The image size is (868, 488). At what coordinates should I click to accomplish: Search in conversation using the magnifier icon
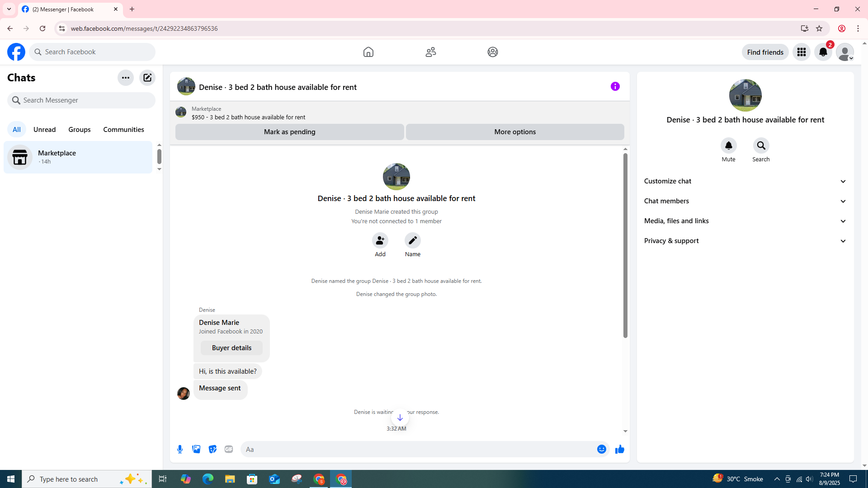click(x=761, y=145)
